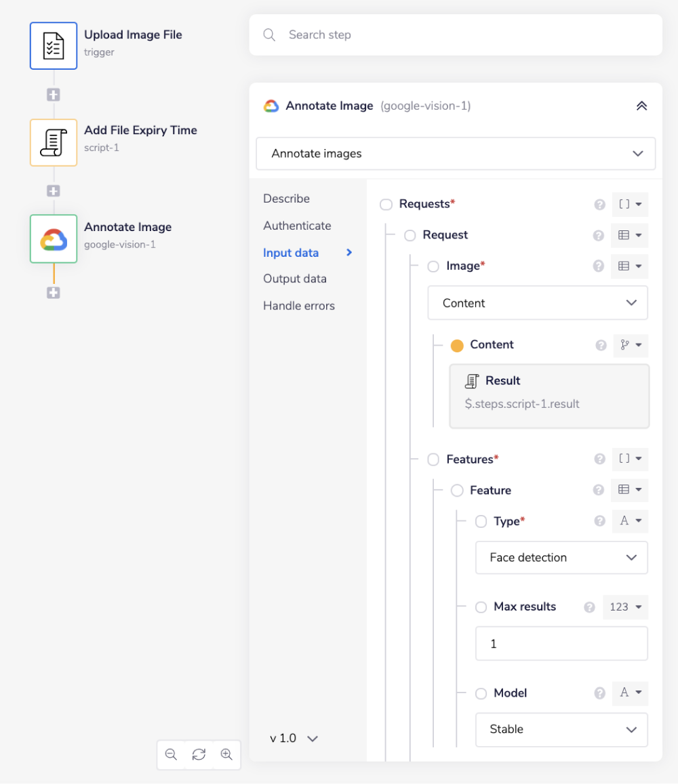Select the circle next to the Type field

[480, 521]
